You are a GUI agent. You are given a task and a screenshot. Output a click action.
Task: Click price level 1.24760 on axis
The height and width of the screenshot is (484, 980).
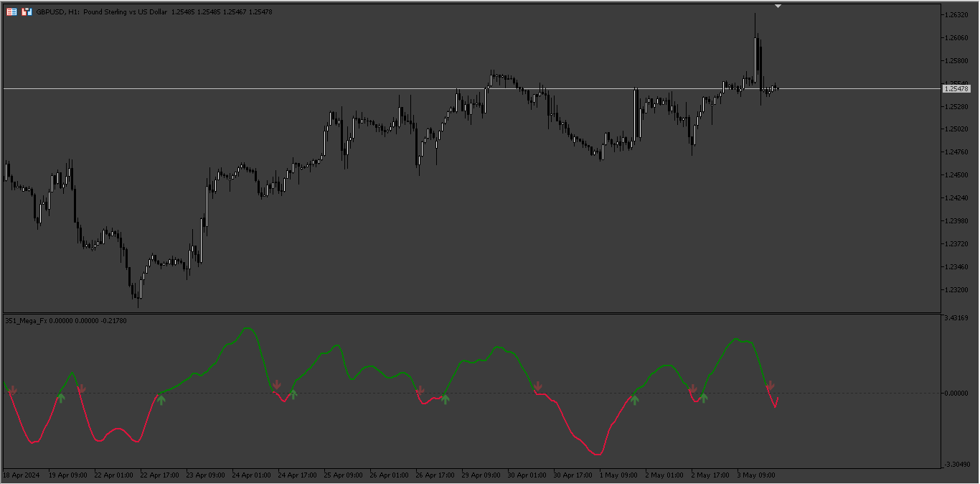pyautogui.click(x=956, y=152)
